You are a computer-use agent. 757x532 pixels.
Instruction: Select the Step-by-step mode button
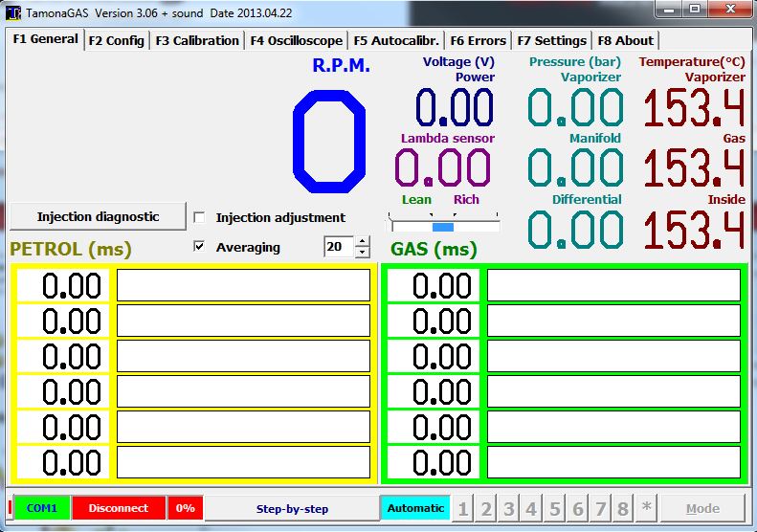pos(292,508)
